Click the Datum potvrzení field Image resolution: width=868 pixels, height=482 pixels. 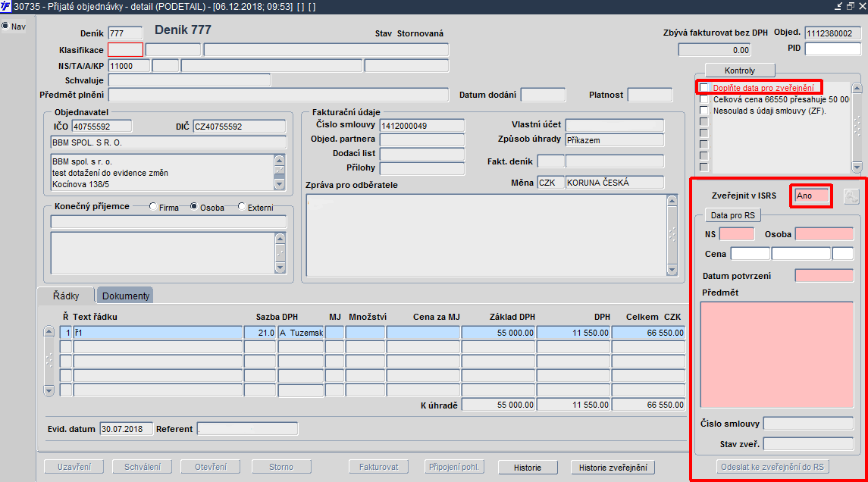pyautogui.click(x=824, y=276)
